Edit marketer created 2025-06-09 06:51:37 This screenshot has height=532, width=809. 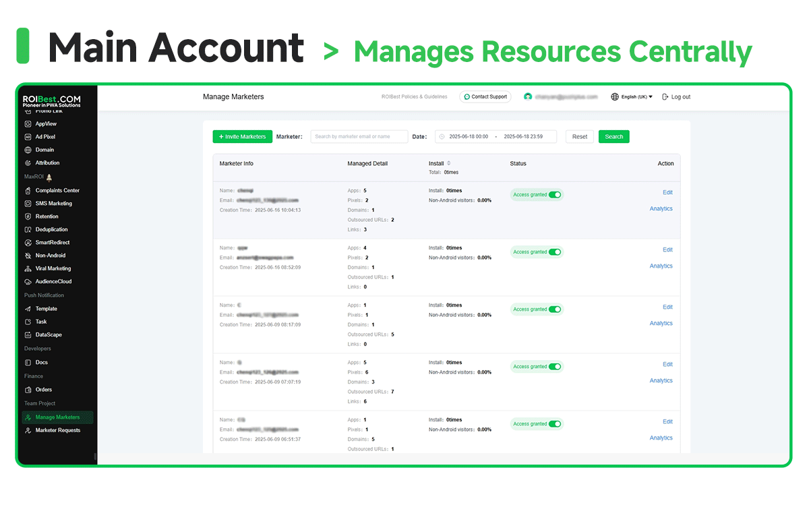tap(667, 421)
